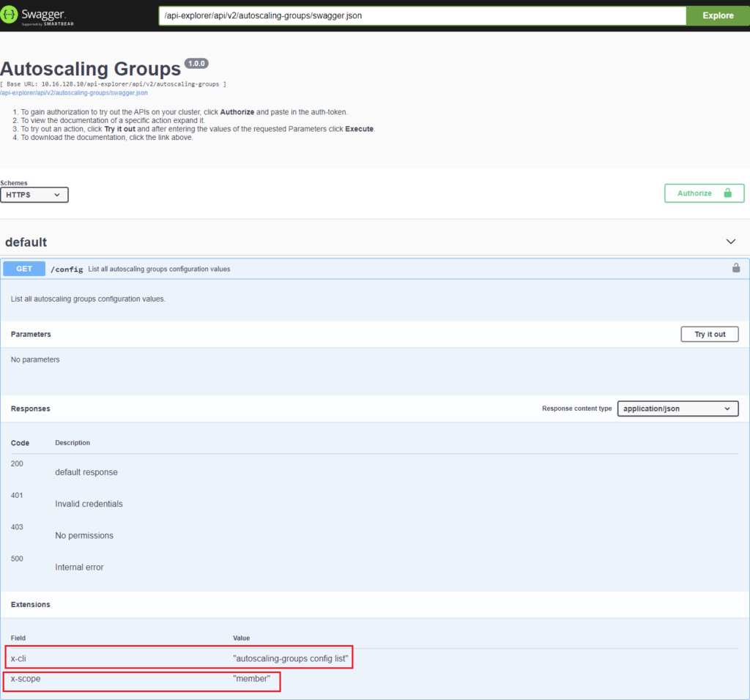Click instruction step 1 about Authorize
Image resolution: width=750 pixels, height=700 pixels.
(x=184, y=112)
